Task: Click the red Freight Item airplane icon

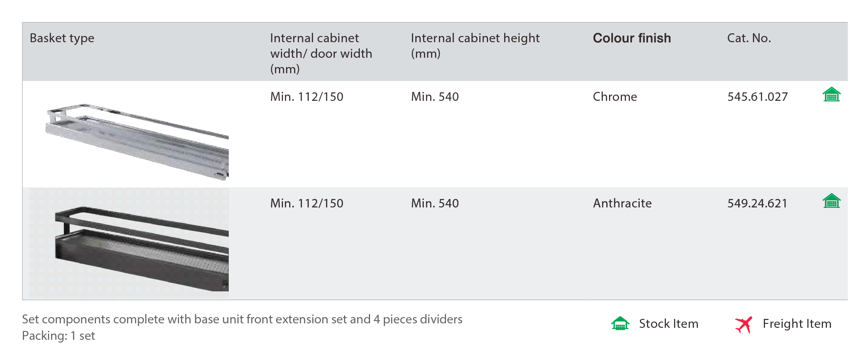Action: coord(744,324)
